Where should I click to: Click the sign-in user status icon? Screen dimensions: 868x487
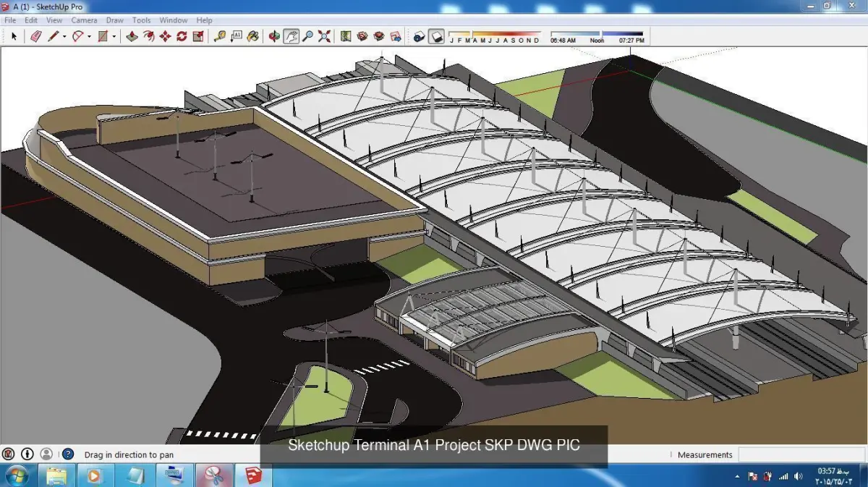click(46, 454)
